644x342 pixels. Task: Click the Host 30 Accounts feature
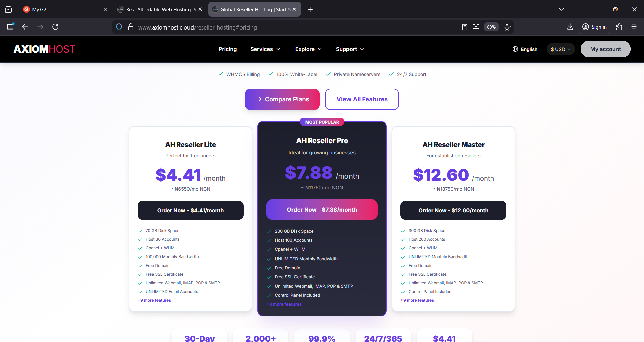(163, 239)
